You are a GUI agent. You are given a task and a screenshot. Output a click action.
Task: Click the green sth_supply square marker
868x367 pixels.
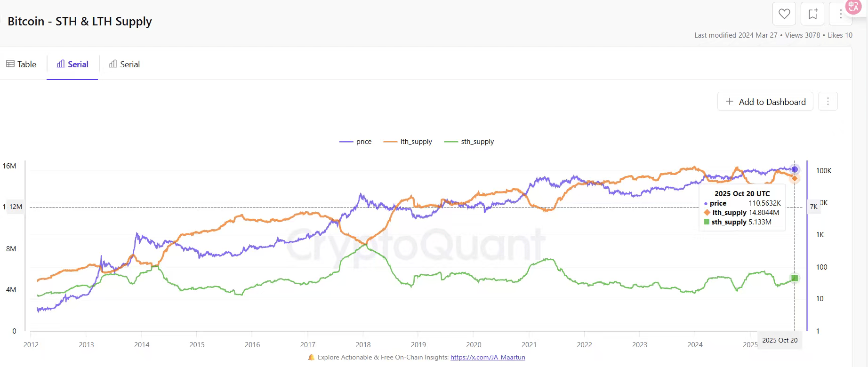coord(795,278)
